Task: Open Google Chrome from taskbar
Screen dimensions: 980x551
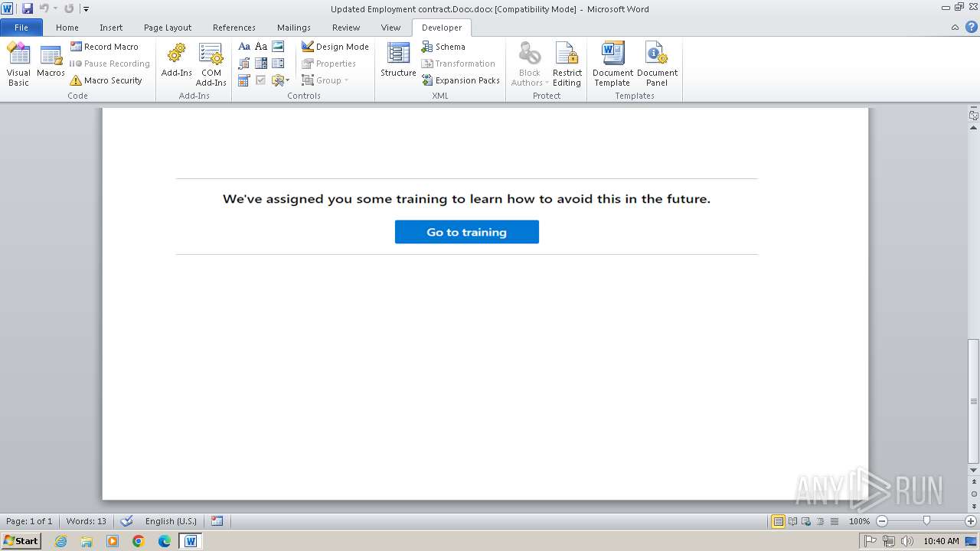Action: (139, 541)
